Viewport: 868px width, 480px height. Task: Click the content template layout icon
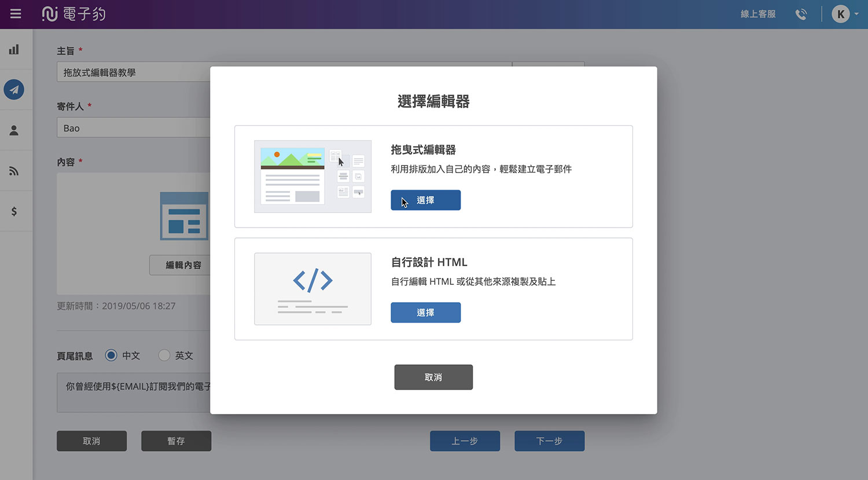184,216
